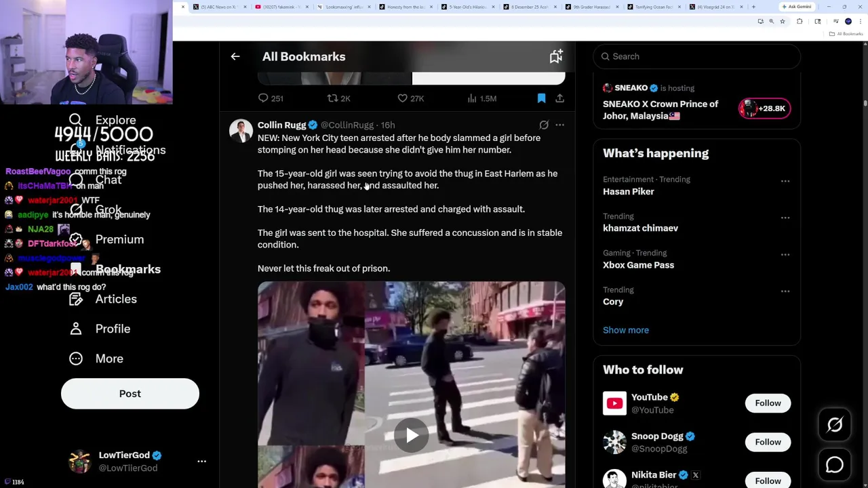The image size is (868, 488).
Task: Open the more options menu on Collin Rugg post
Action: coord(559,125)
